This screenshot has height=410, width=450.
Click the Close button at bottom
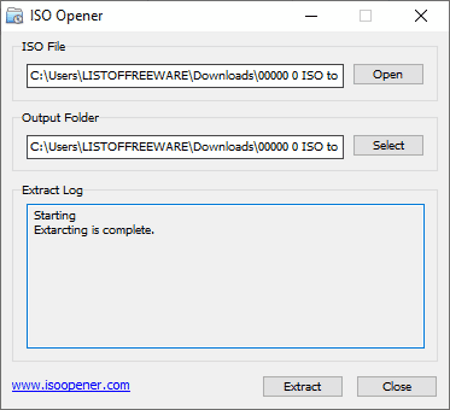pos(397,387)
